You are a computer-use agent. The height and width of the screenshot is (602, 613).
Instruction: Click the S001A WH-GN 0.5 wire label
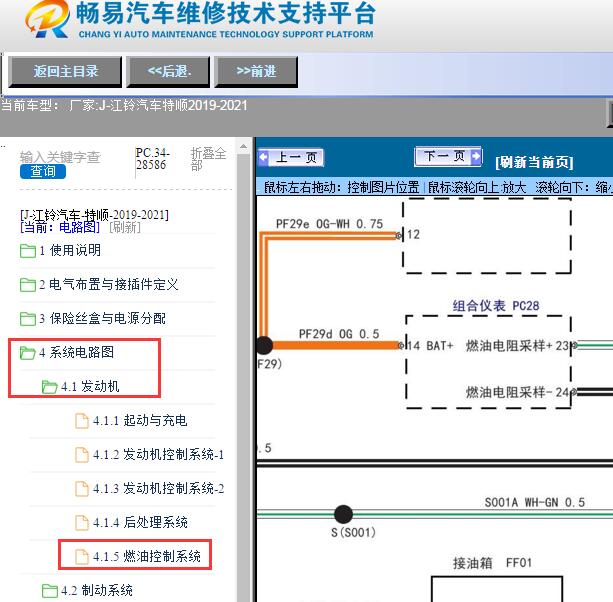[534, 502]
